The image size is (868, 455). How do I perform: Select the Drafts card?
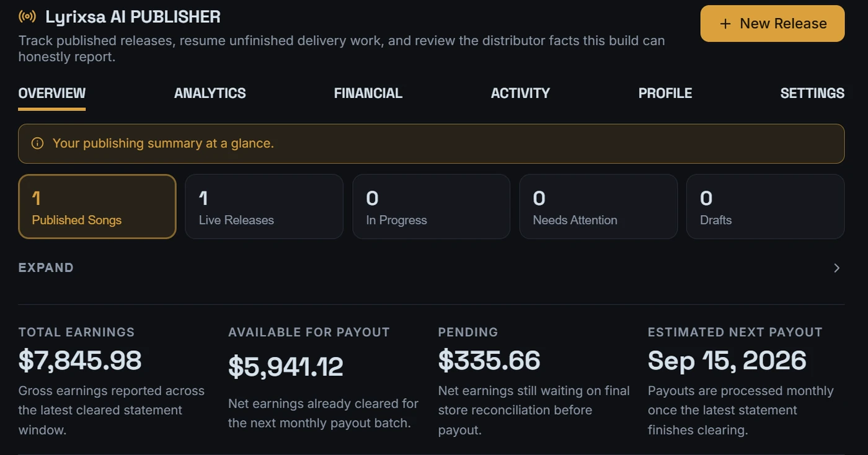(765, 206)
